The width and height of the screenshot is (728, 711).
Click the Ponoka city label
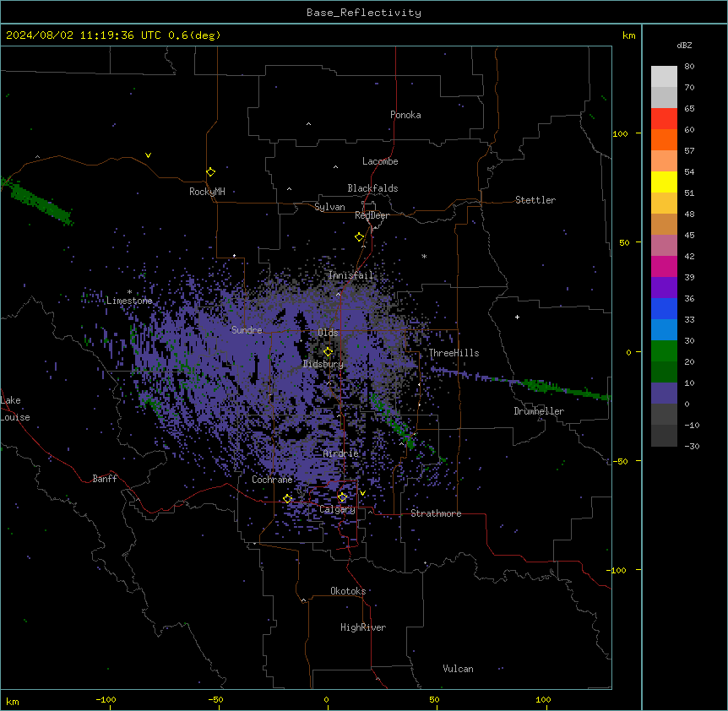point(405,115)
